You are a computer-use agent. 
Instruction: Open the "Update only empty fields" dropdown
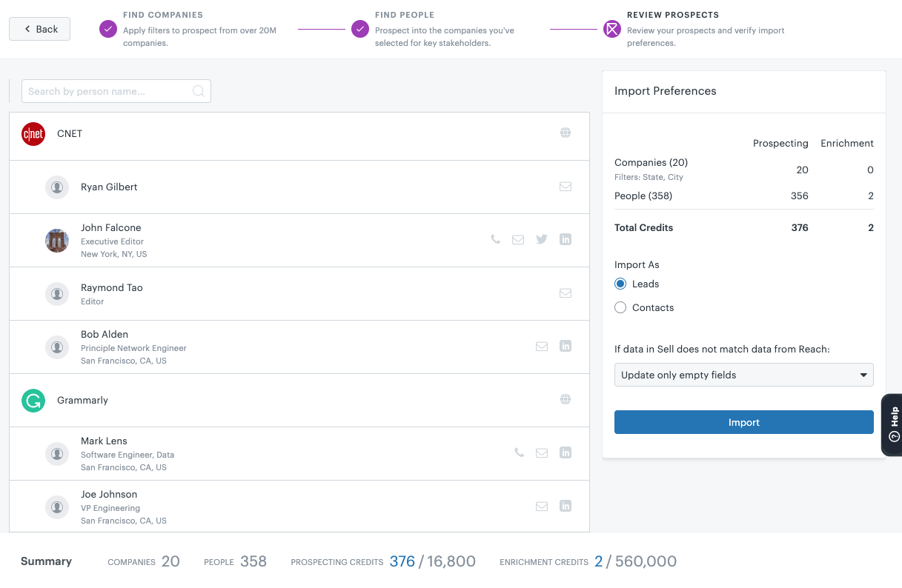[x=743, y=375]
